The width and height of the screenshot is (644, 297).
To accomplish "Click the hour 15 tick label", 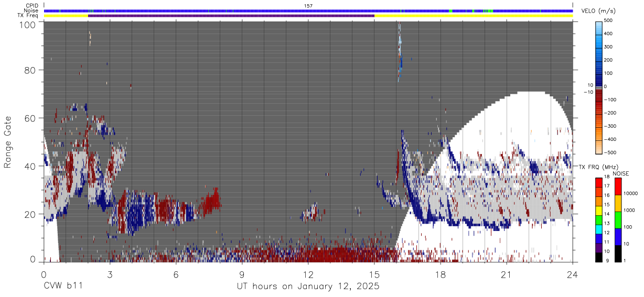I will click(x=374, y=274).
